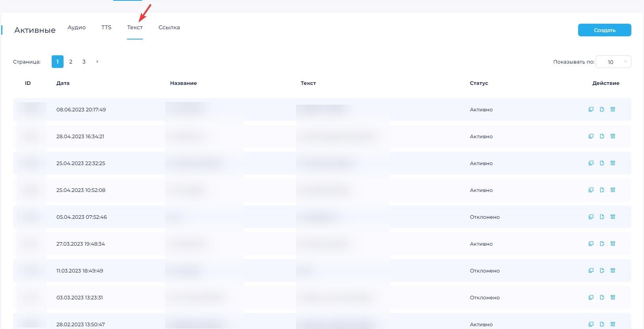Screen dimensions: 644x329
Task: Switch to the TTS tab
Action: pos(106,27)
